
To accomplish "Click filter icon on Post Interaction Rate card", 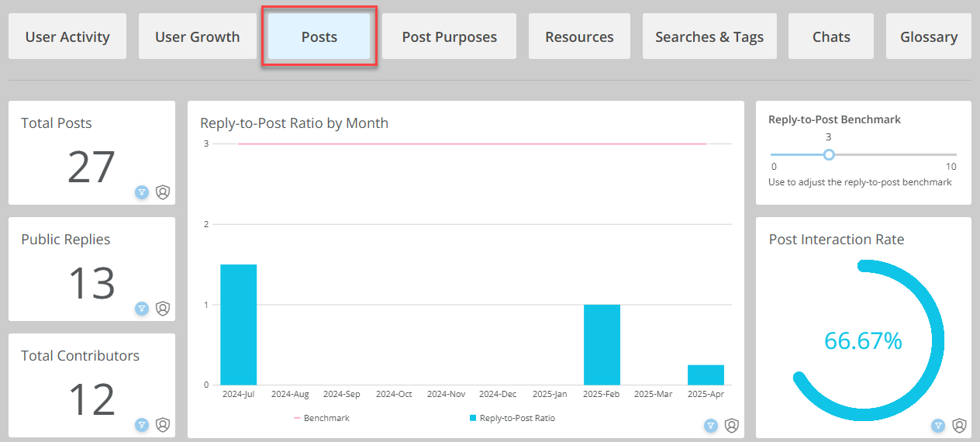I will click(938, 426).
